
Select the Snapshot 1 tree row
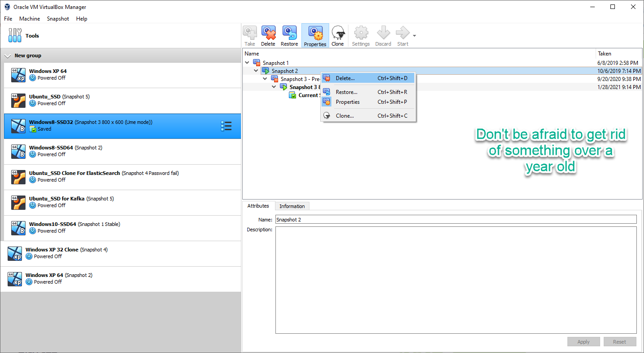pos(442,63)
